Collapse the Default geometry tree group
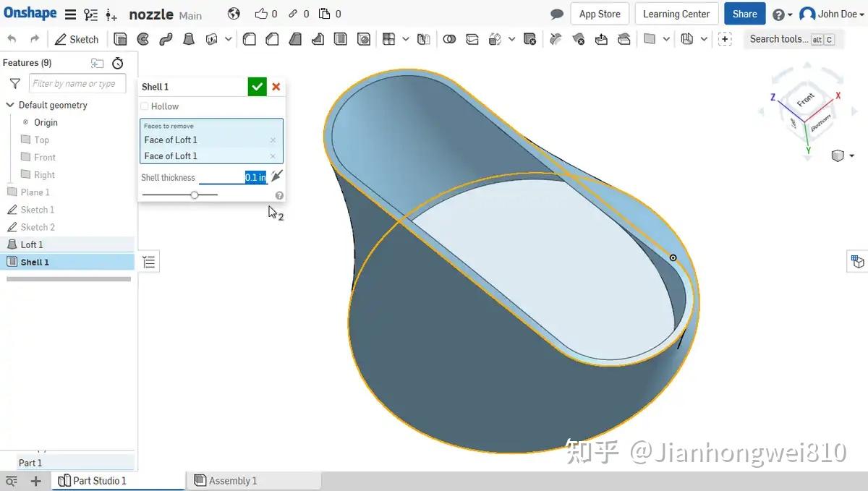The width and height of the screenshot is (868, 491). pos(10,105)
